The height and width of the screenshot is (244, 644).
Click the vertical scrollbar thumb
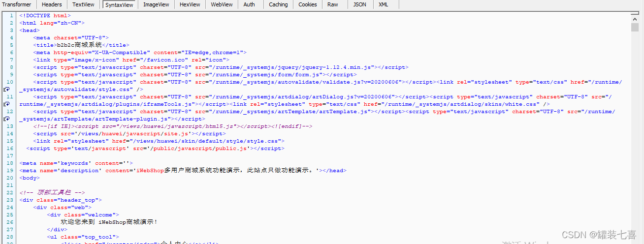(x=635, y=27)
